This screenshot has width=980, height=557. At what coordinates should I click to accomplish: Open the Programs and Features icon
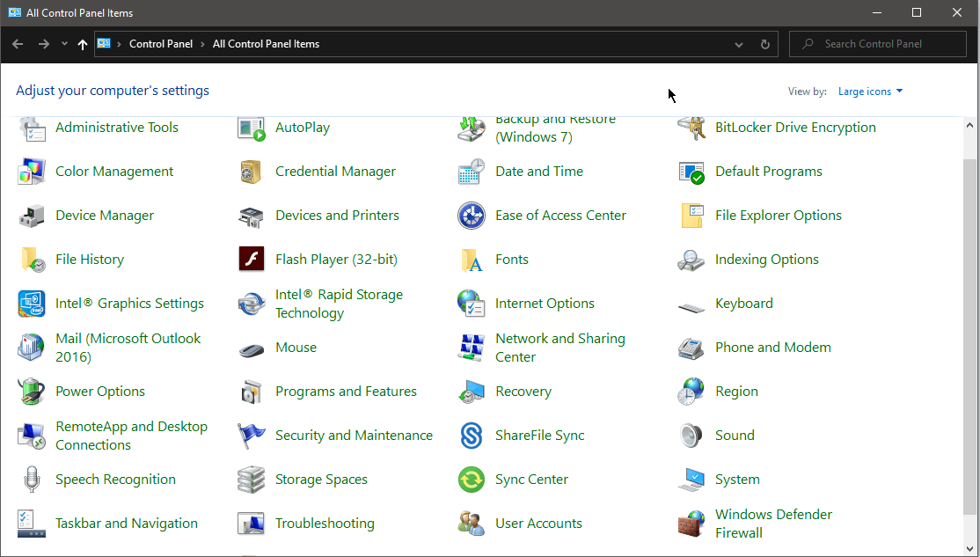click(252, 392)
